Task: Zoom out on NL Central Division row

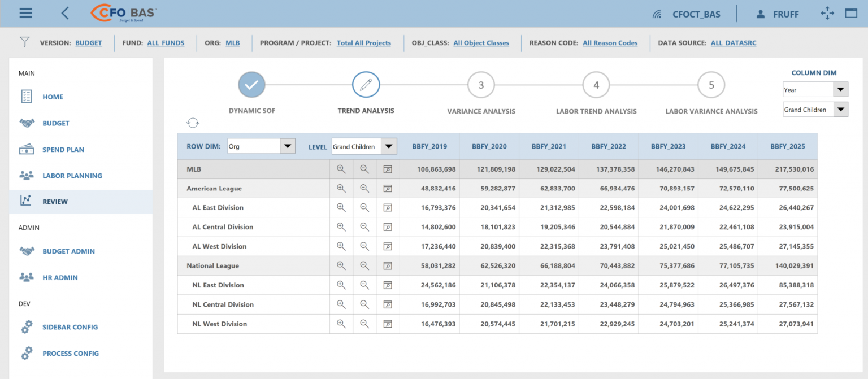Action: 364,304
